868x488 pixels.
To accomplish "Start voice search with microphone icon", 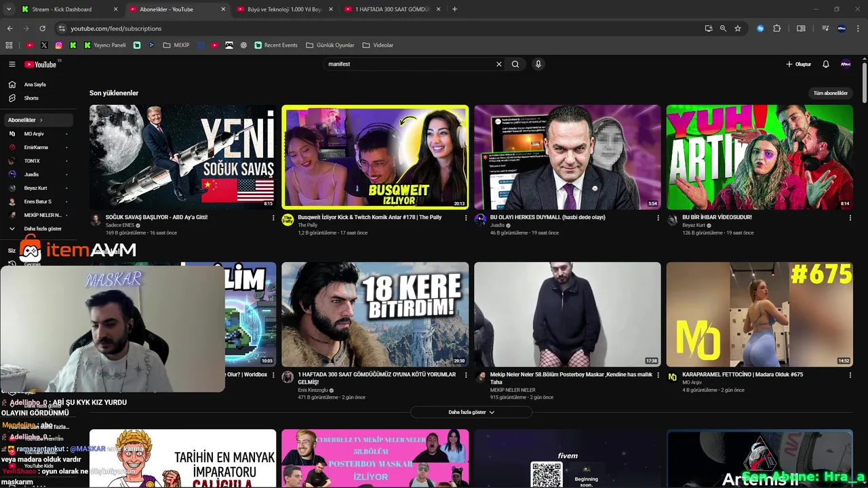I will tap(538, 64).
